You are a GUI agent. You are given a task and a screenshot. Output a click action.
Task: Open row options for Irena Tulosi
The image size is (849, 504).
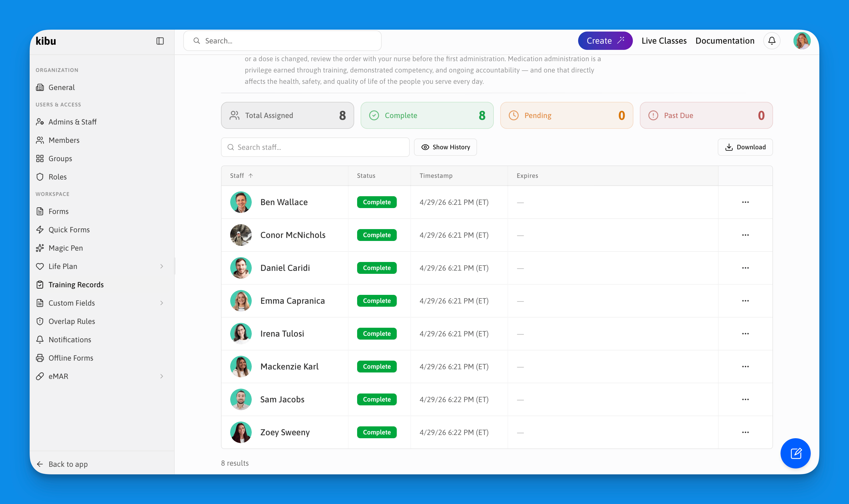[745, 334]
